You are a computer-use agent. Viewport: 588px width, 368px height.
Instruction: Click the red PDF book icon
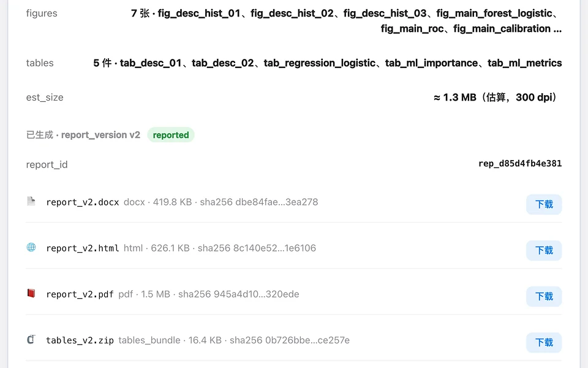(x=31, y=293)
